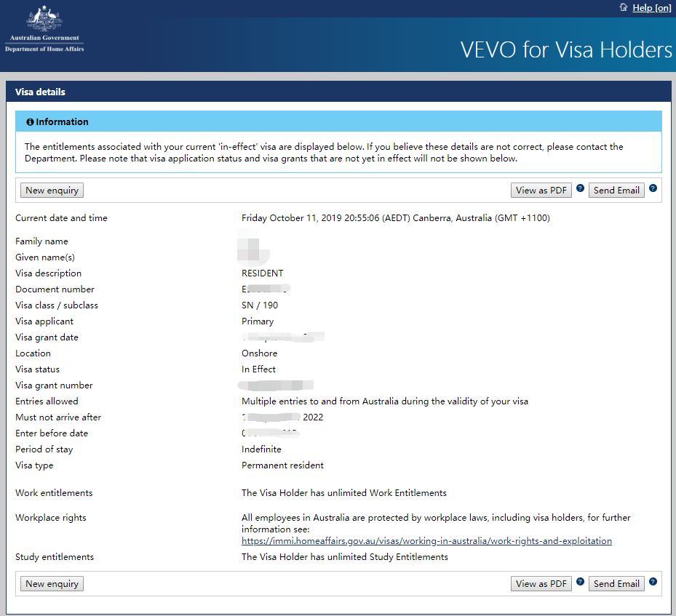Start a New enquiry from the top bar
Image resolution: width=676 pixels, height=616 pixels.
(51, 190)
